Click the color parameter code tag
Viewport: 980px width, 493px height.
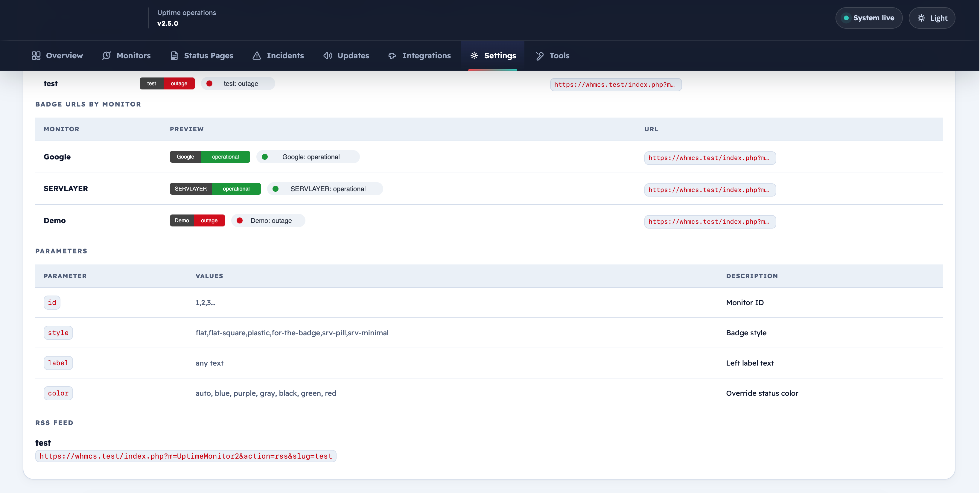(58, 393)
